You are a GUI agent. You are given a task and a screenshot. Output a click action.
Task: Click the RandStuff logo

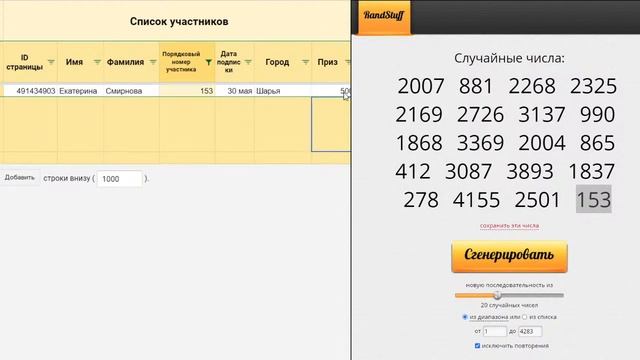pos(384,16)
